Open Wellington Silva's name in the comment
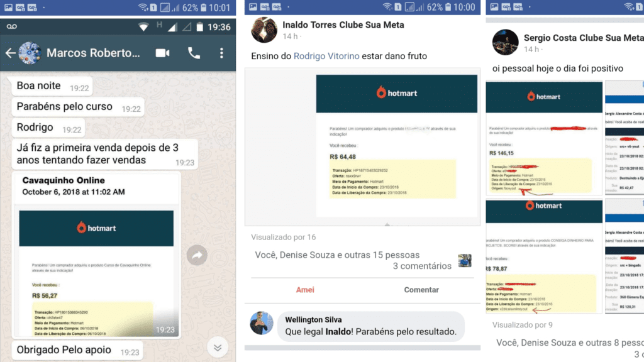This screenshot has height=362, width=644. (313, 319)
